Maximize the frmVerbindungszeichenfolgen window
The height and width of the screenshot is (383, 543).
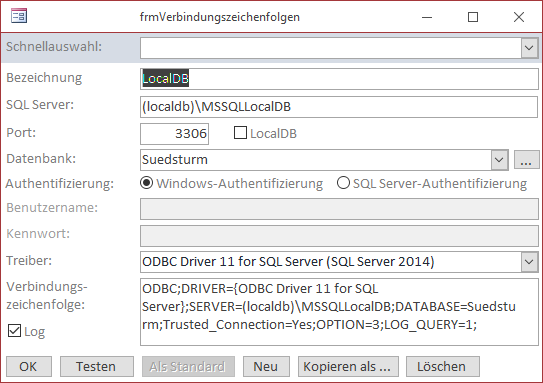pos(473,17)
